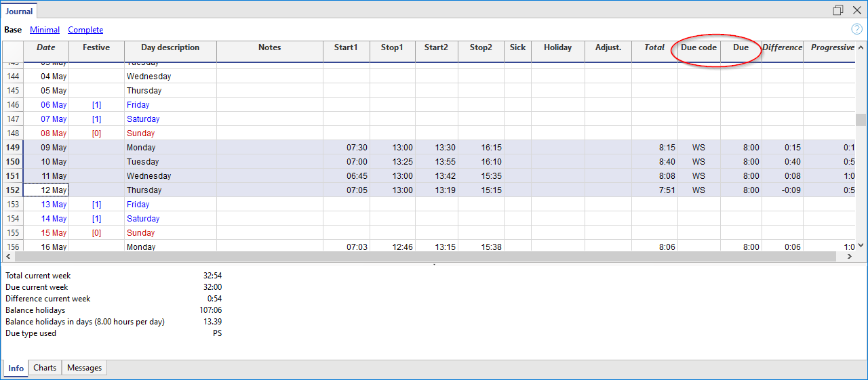Click the Journal tab
The width and height of the screenshot is (868, 380).
pyautogui.click(x=19, y=11)
